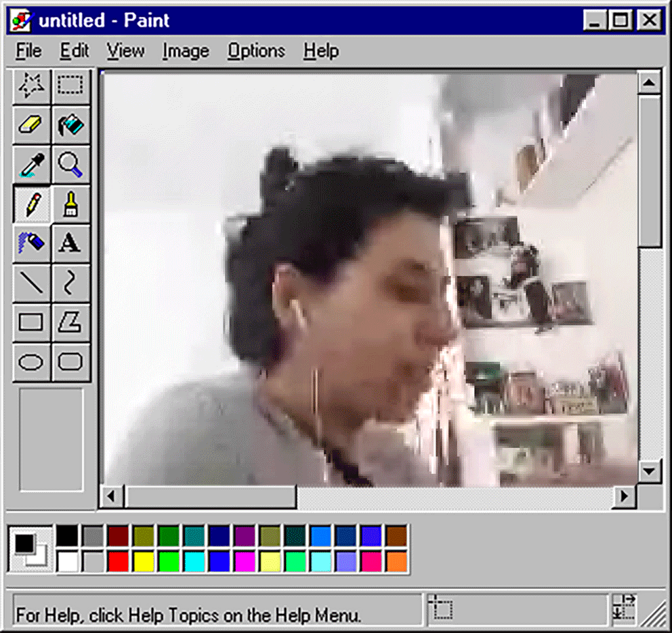Select the rectangular Select tool
The height and width of the screenshot is (633, 672).
pos(70,85)
